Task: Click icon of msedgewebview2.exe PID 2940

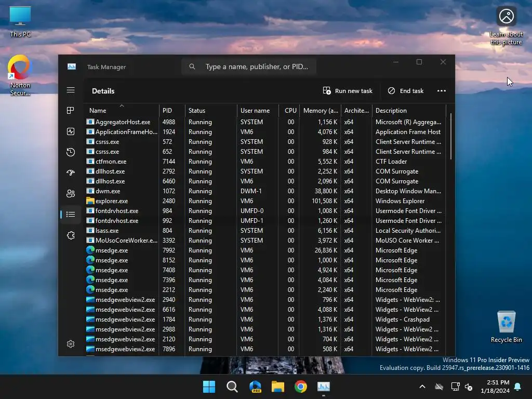Action: pyautogui.click(x=90, y=300)
